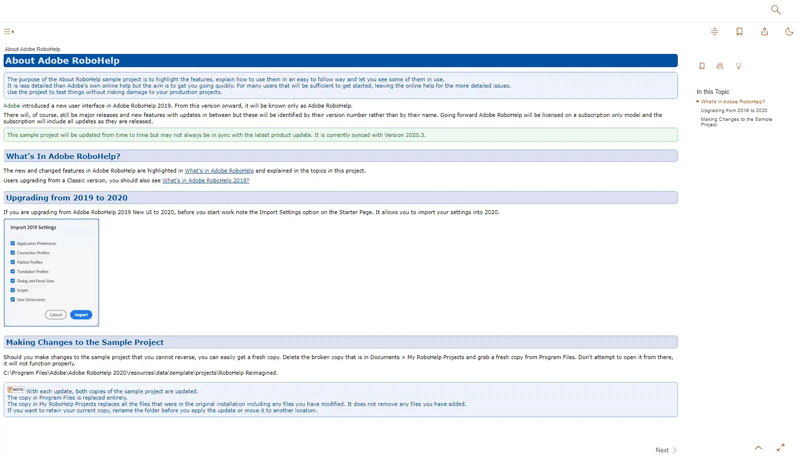Click the scroll-to-top chevron icon

tap(758, 448)
